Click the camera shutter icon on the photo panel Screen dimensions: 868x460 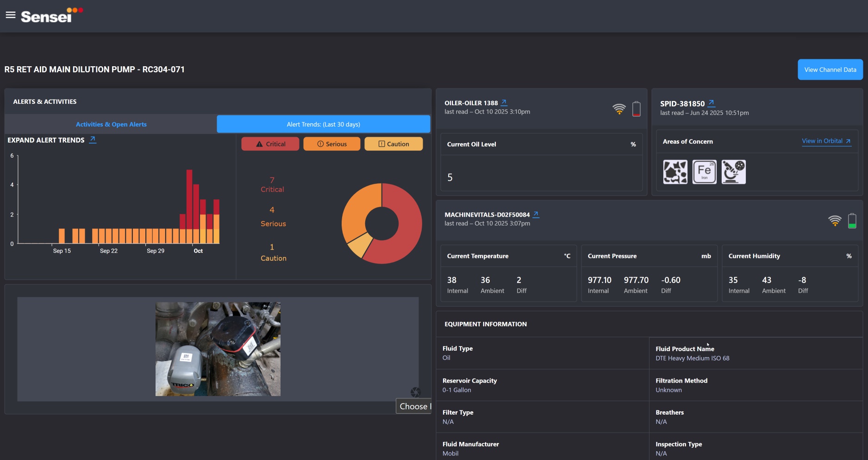coord(415,392)
